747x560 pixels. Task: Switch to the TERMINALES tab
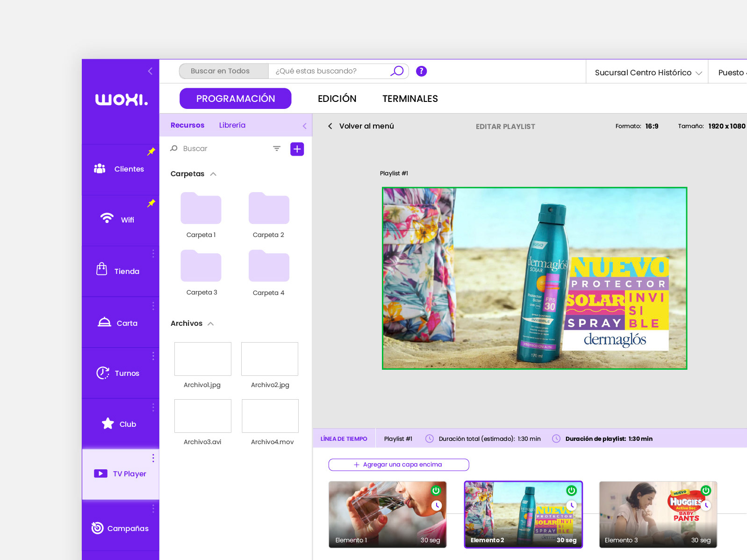click(410, 99)
